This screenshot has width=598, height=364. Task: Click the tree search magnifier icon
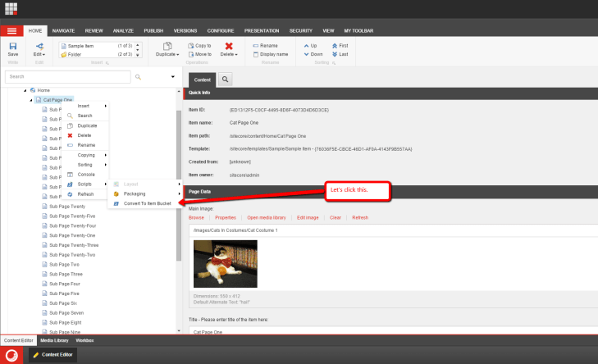(138, 77)
